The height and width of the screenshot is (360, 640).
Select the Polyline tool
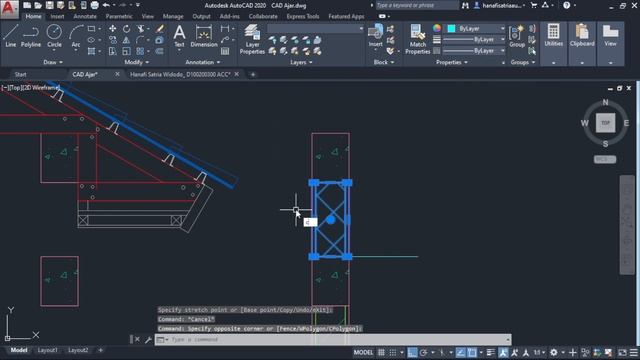click(31, 36)
